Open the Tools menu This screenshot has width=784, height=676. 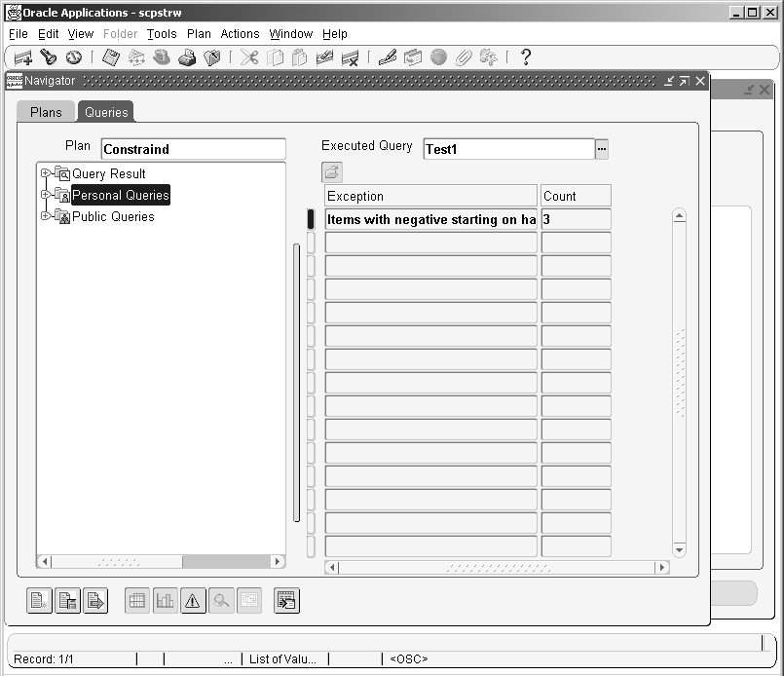pos(162,34)
